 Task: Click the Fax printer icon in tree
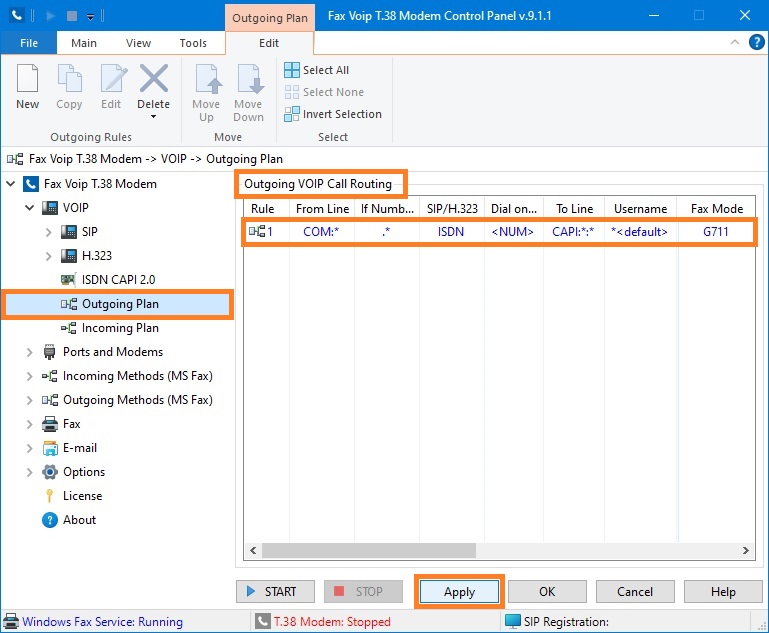click(50, 424)
